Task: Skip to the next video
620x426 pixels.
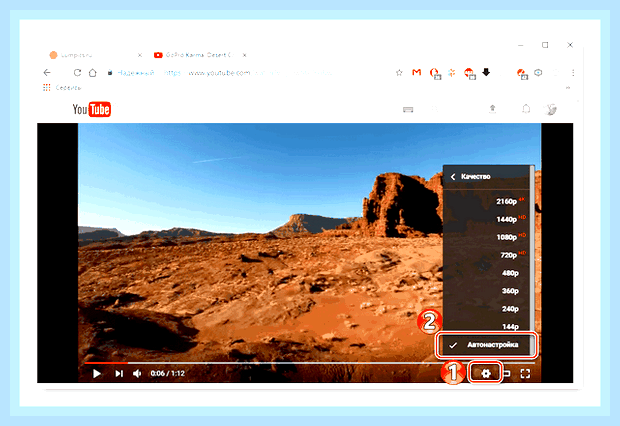Action: point(119,373)
